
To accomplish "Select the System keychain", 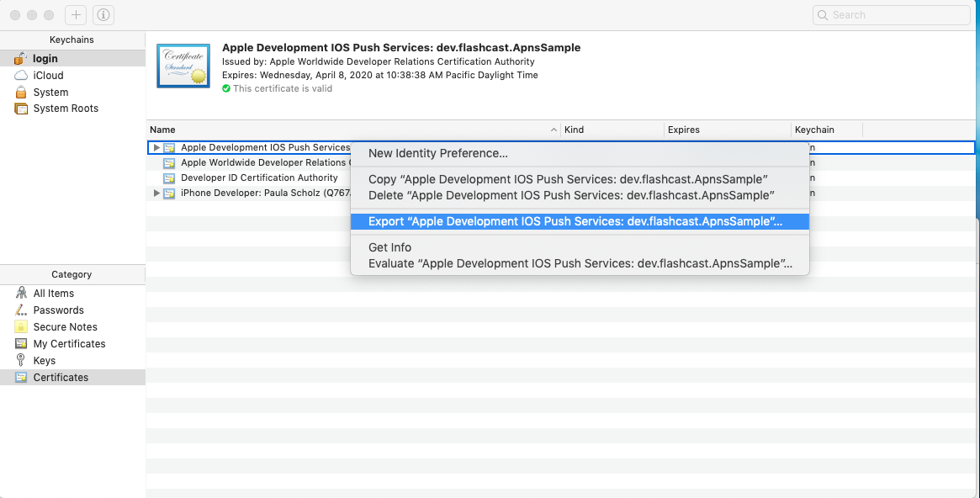I will [x=72, y=92].
